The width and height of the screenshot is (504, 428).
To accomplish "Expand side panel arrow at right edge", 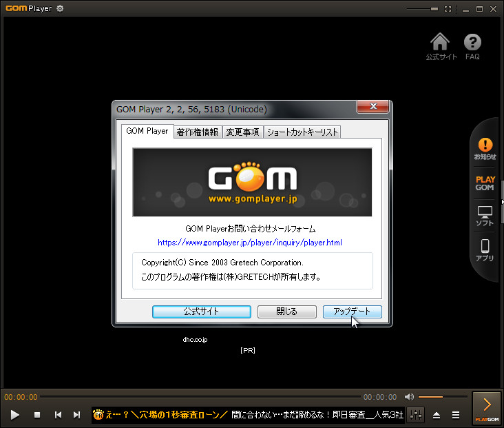I will point(502,202).
